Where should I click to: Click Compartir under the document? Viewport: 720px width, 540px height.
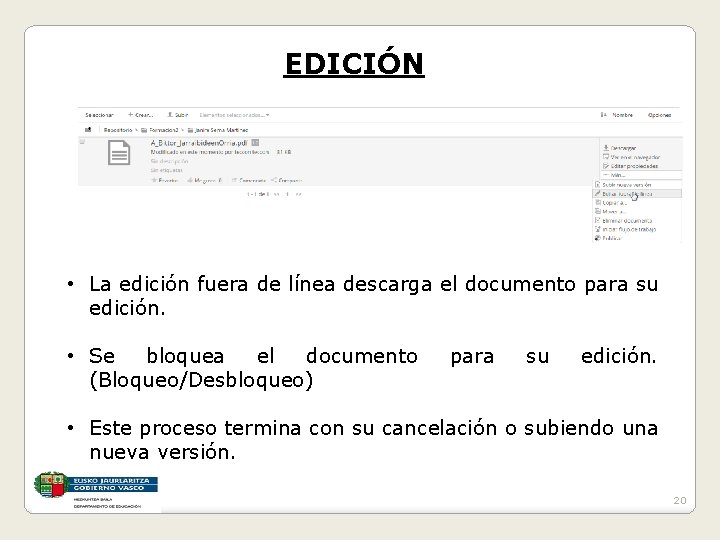[x=287, y=180]
